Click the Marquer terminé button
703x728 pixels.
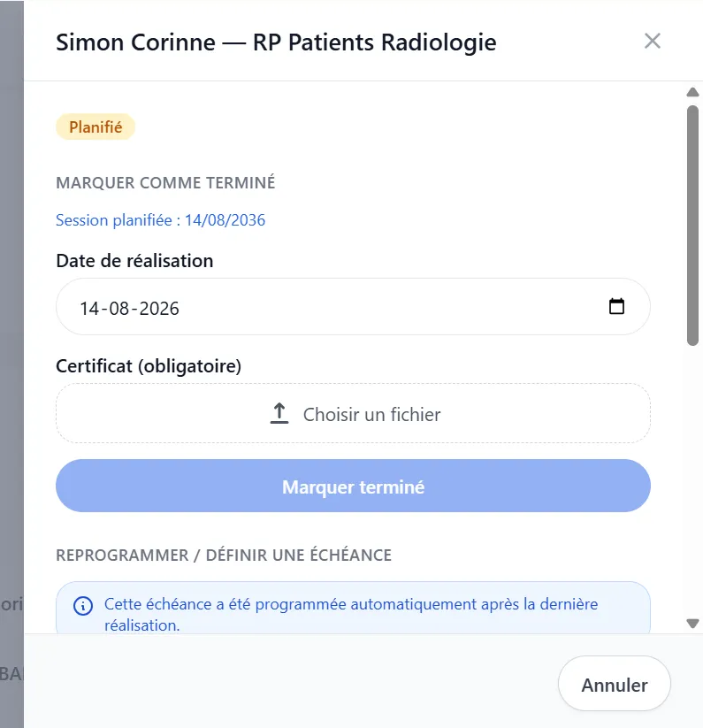click(353, 487)
